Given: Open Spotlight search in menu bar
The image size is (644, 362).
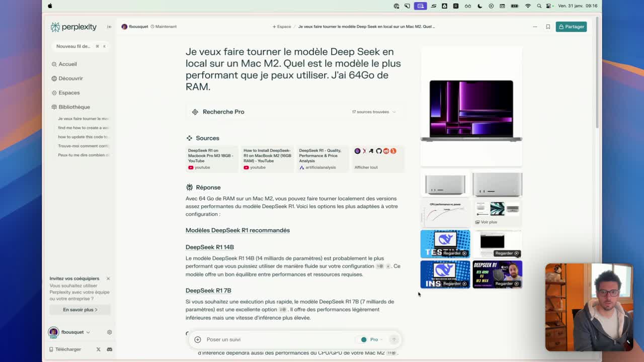Looking at the screenshot, I should pos(539,6).
